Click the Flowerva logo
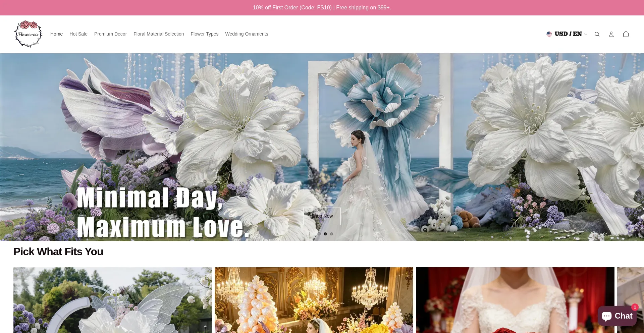Viewport: 644px width, 333px height. pyautogui.click(x=28, y=34)
